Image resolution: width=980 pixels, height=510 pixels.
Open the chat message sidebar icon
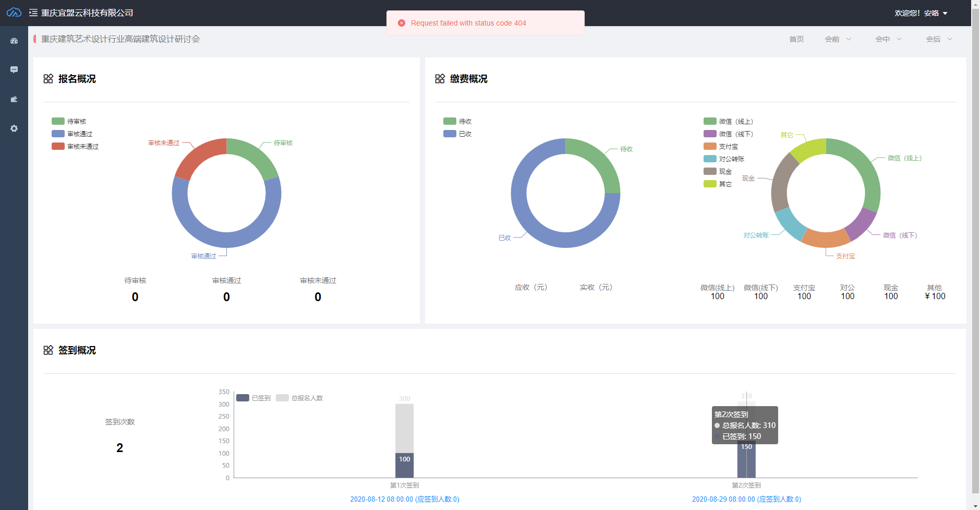pyautogui.click(x=14, y=69)
